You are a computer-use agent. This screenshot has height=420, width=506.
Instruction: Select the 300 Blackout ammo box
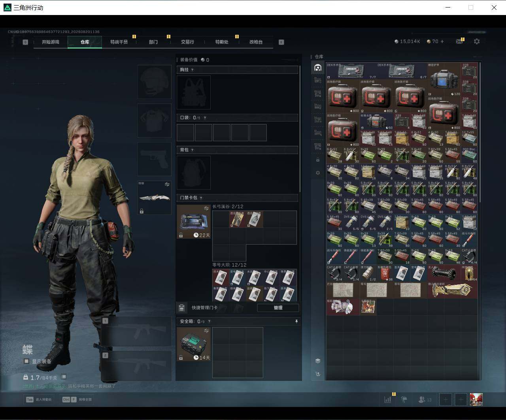tap(469, 155)
